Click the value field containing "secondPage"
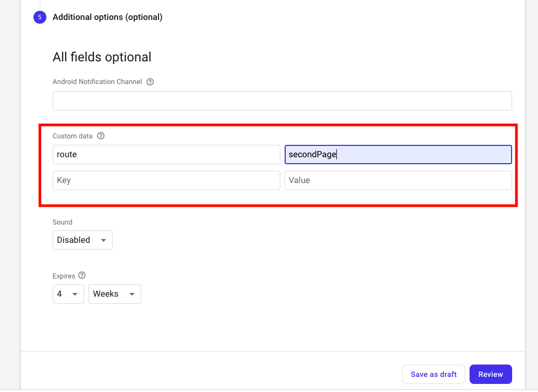Viewport: 538px width, 392px height. click(x=398, y=155)
